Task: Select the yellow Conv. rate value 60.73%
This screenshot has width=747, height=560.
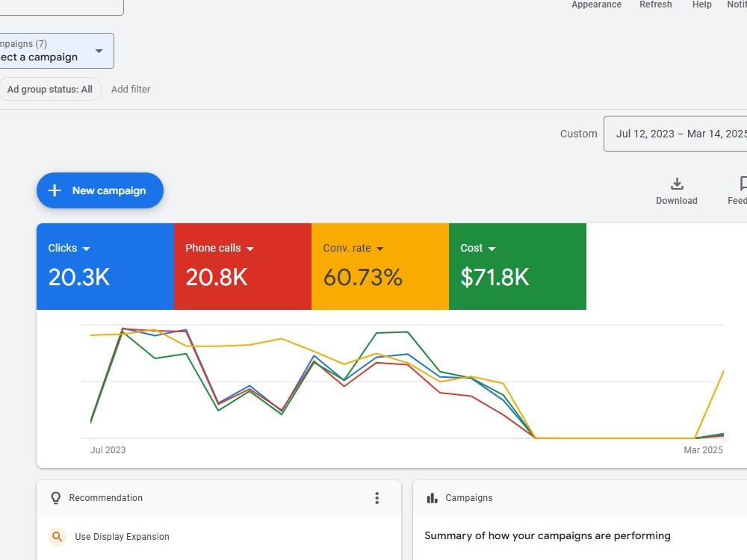Action: (363, 277)
